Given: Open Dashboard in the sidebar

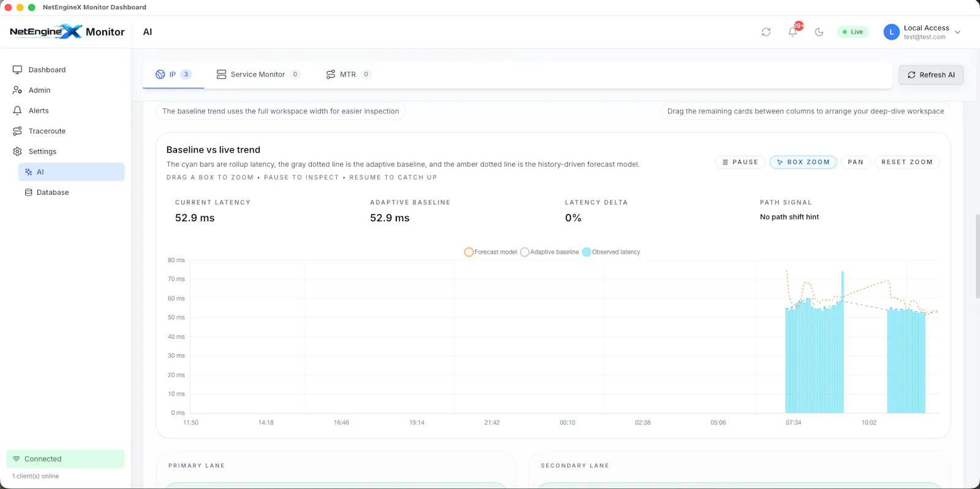Looking at the screenshot, I should [x=66, y=70].
